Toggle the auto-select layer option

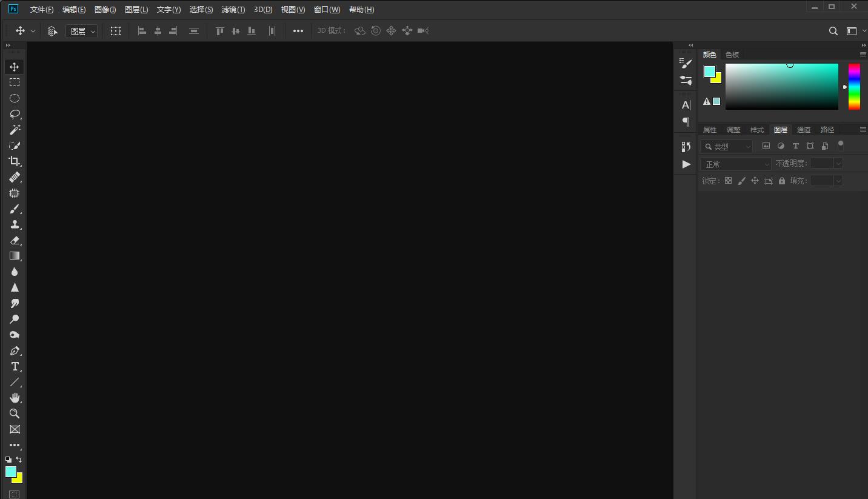tap(52, 31)
